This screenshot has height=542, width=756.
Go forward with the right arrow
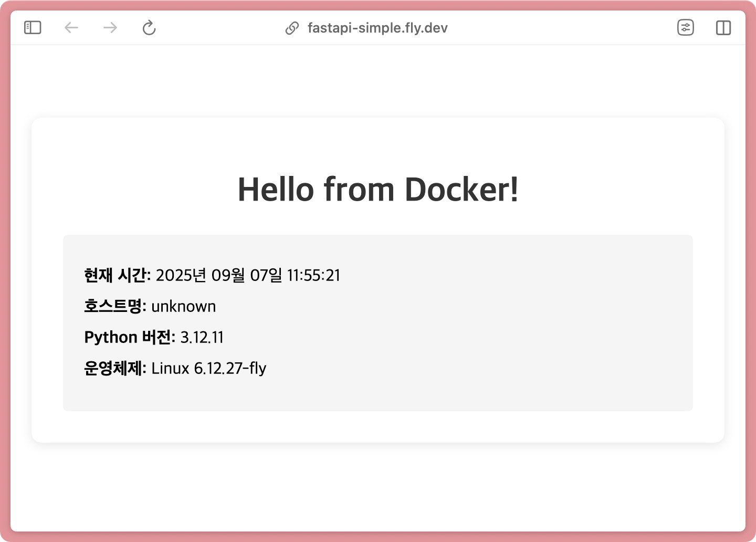click(x=110, y=27)
